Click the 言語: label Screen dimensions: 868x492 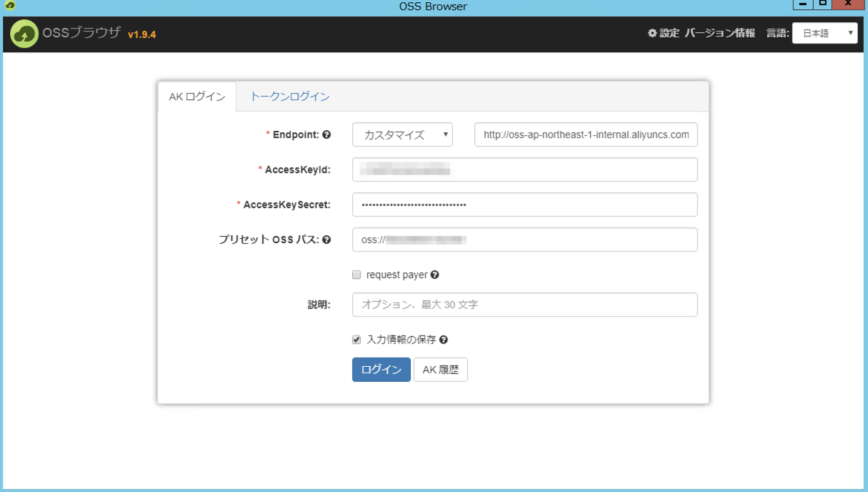777,33
